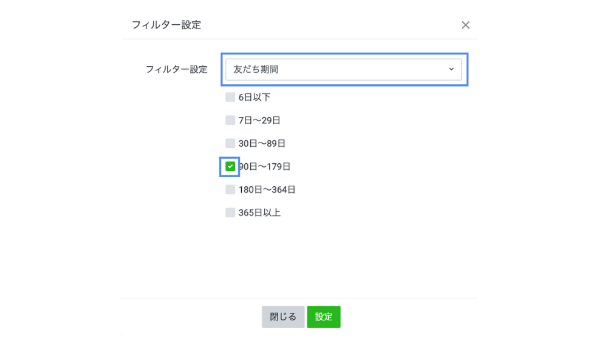This screenshot has height=364, width=605.
Task: Click the フィルター設定 label beside the dropdown
Action: coord(176,69)
